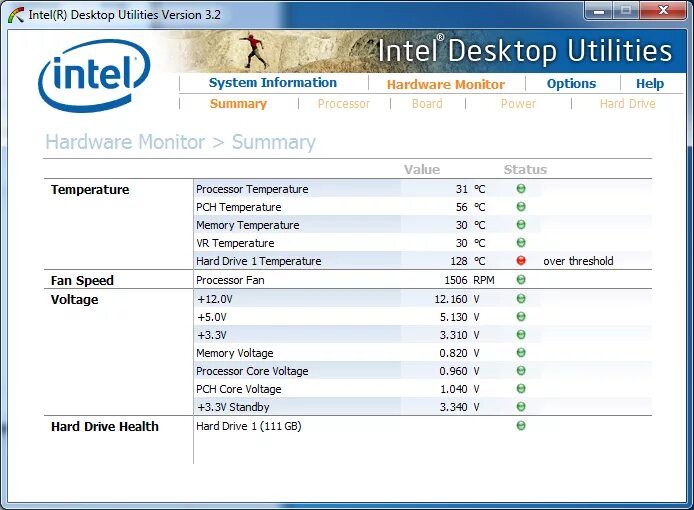The width and height of the screenshot is (694, 510).
Task: Open the Help tab
Action: click(650, 84)
